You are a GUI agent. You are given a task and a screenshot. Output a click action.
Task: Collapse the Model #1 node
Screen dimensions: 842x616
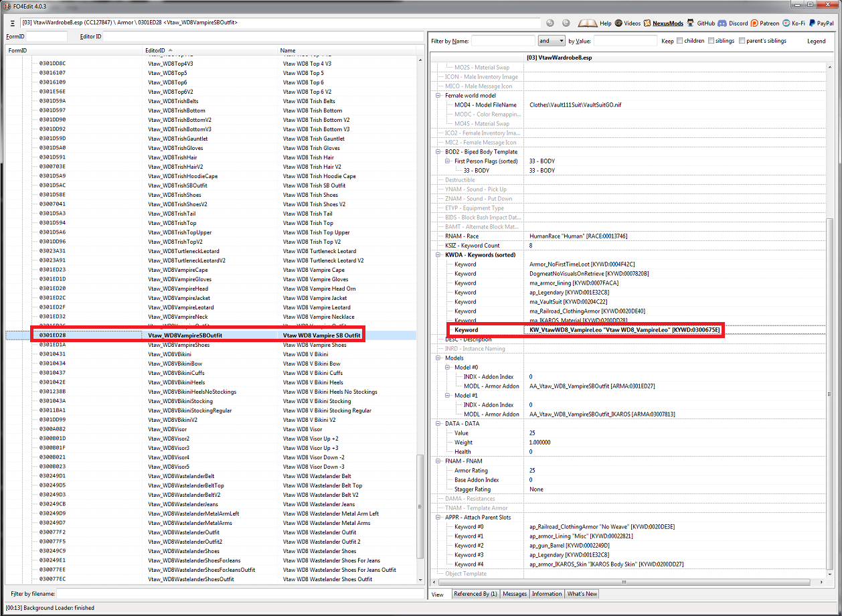coord(449,396)
